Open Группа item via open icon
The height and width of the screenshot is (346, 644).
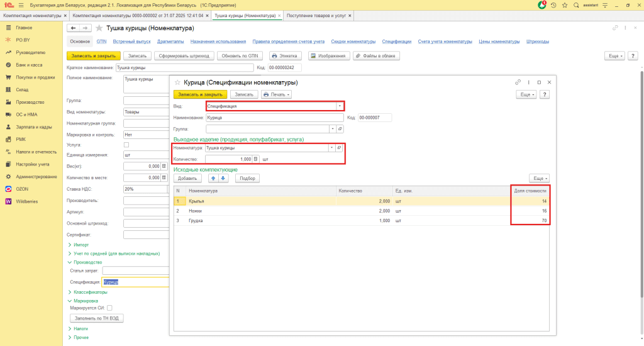[340, 129]
